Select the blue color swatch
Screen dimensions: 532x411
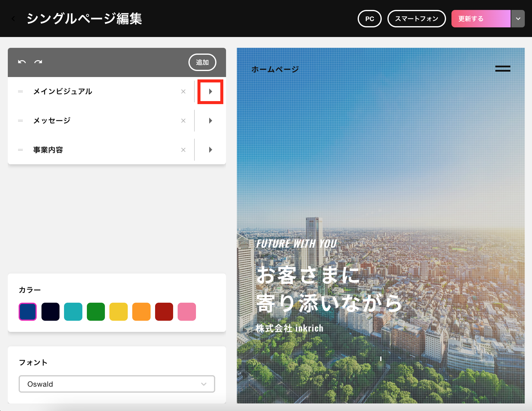pos(28,312)
